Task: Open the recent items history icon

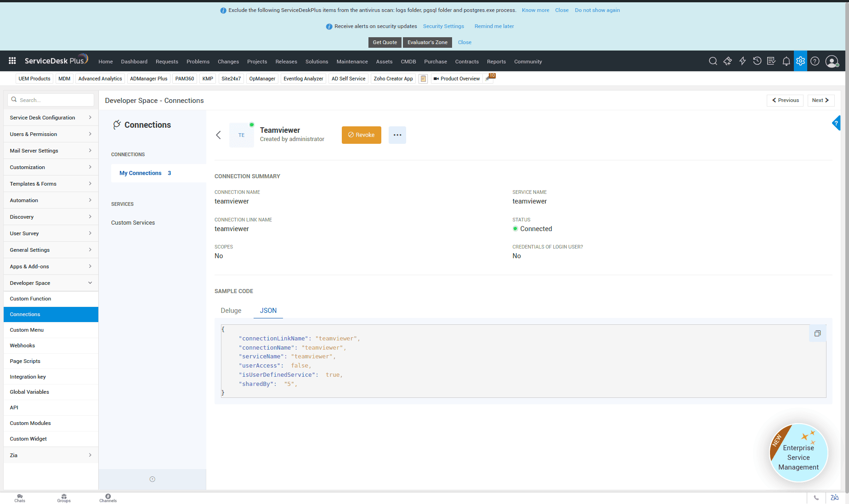Action: point(757,61)
